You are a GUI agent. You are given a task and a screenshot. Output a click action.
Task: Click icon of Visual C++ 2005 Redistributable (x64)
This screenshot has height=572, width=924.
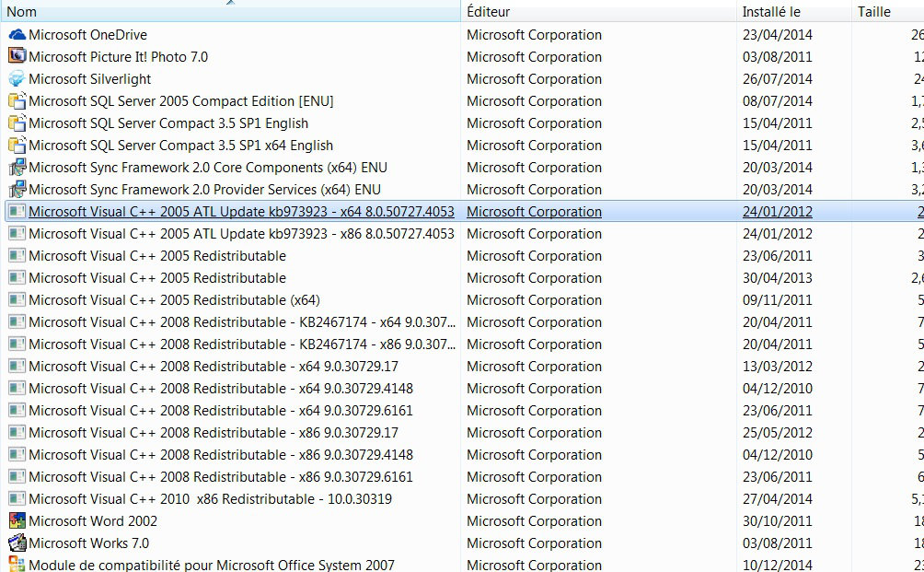(17, 300)
